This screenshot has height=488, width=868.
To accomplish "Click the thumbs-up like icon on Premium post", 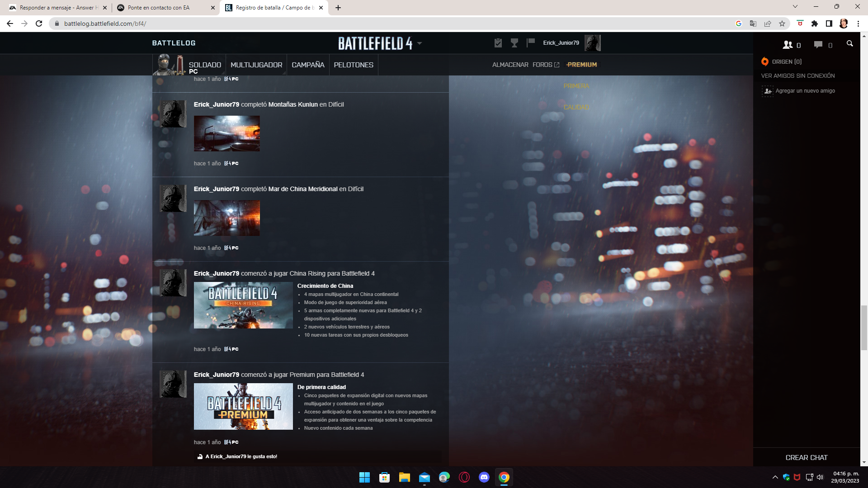I will (x=200, y=456).
